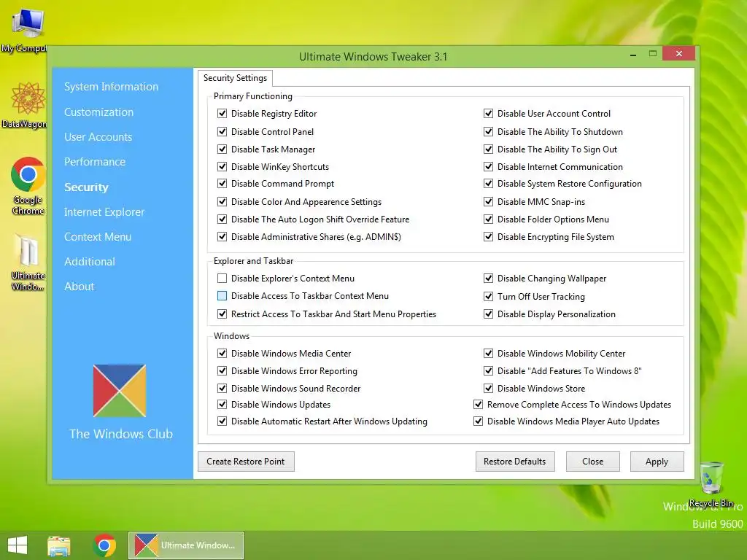Uncheck Remove Complete Access To Windows Updates
The height and width of the screenshot is (560, 747).
click(x=479, y=404)
